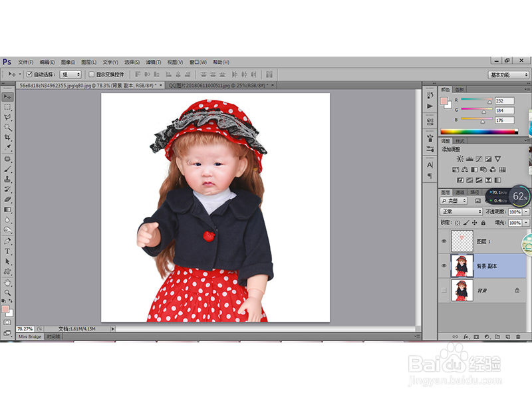Viewport: 532px width, 399px height.
Task: Open the workspace Essentials dropdown
Action: coord(508,74)
